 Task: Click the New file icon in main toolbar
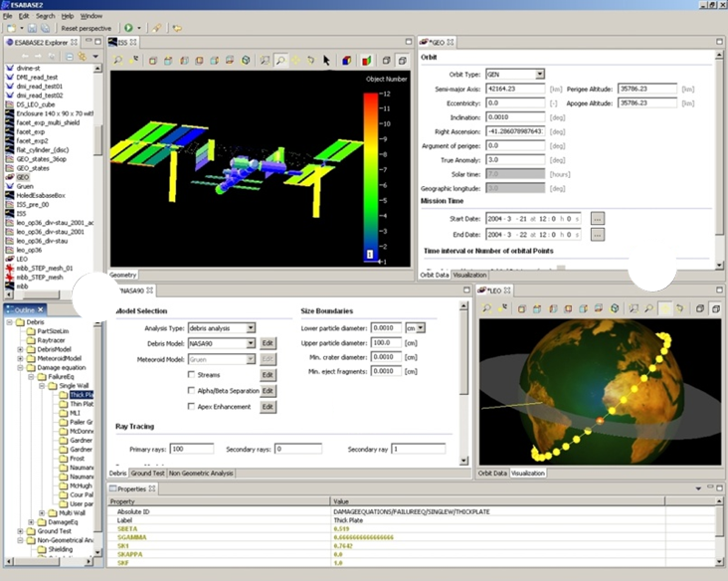click(11, 28)
